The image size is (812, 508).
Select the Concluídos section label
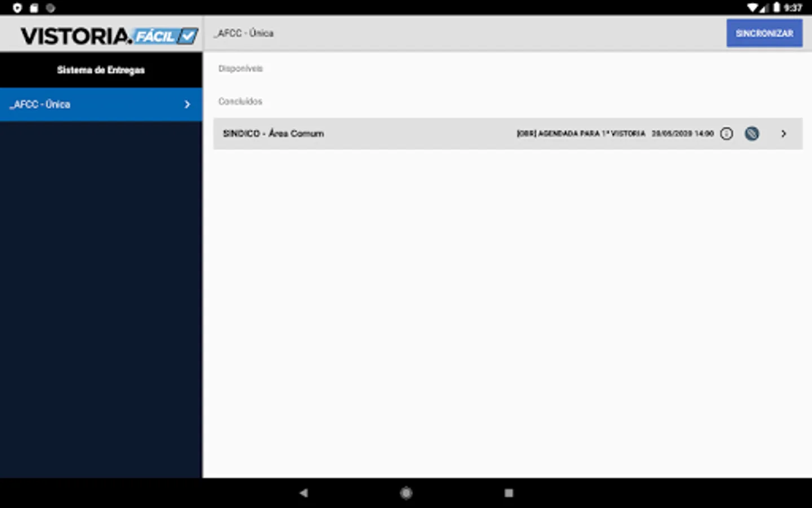coord(240,101)
